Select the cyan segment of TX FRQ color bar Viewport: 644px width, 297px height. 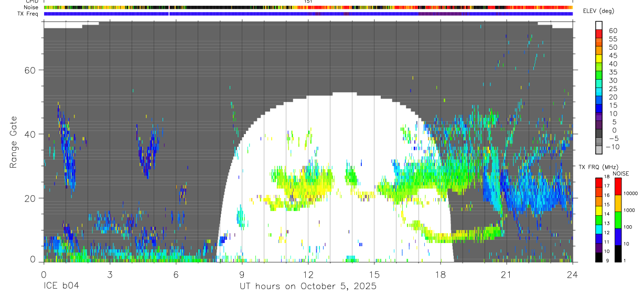pyautogui.click(x=598, y=229)
